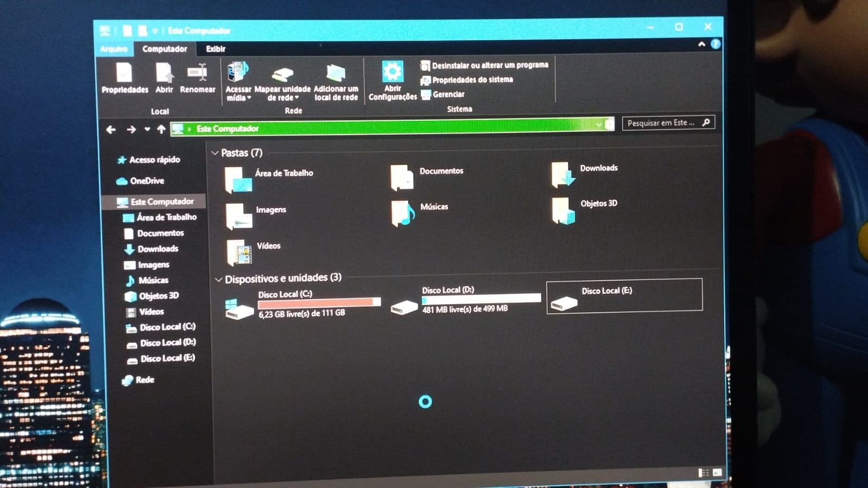The width and height of the screenshot is (868, 488).
Task: Click the Back navigation arrow
Action: pos(111,130)
